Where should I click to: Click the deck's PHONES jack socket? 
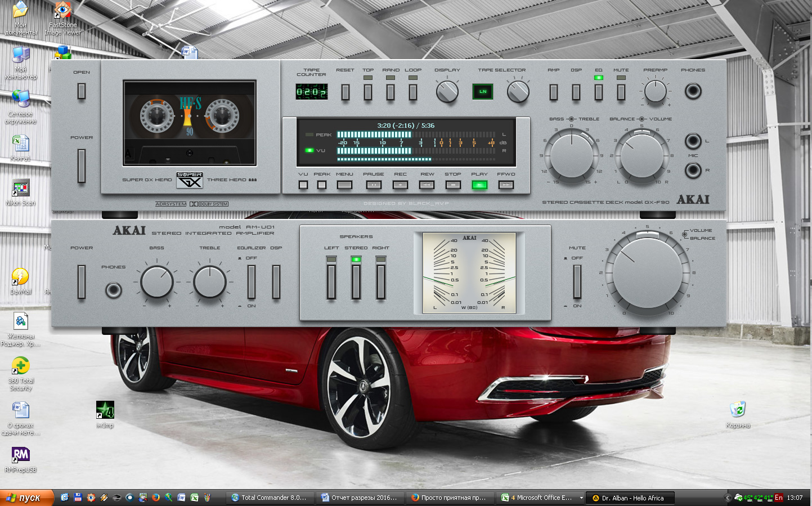pos(693,91)
